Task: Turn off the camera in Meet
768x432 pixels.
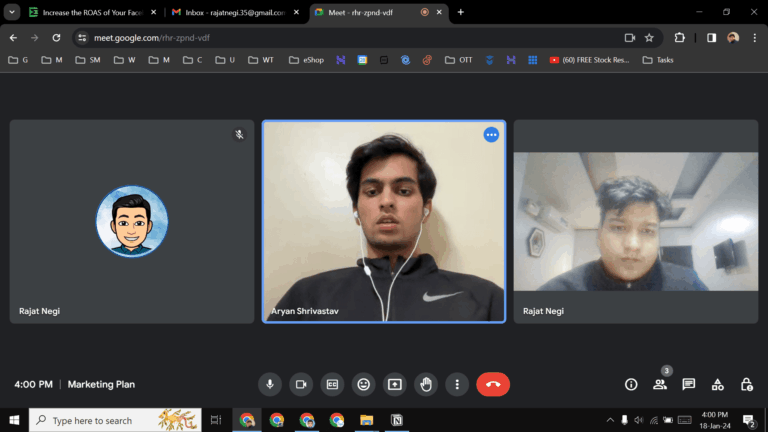Action: 301,384
